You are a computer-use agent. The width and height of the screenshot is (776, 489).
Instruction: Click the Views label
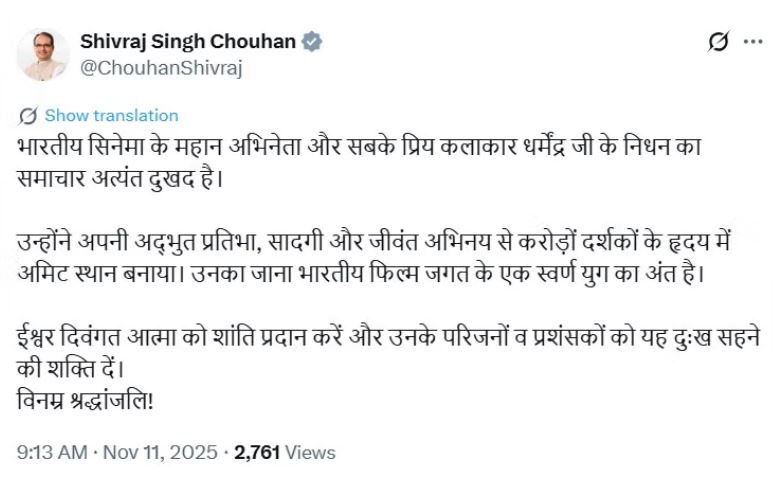pyautogui.click(x=310, y=453)
